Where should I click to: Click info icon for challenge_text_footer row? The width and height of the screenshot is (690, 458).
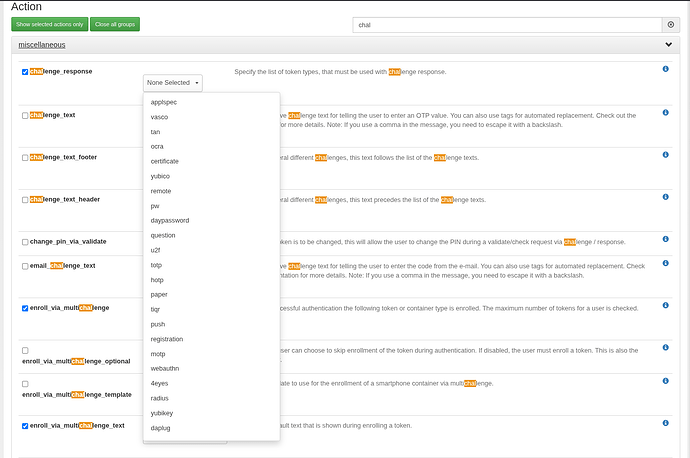pos(666,155)
